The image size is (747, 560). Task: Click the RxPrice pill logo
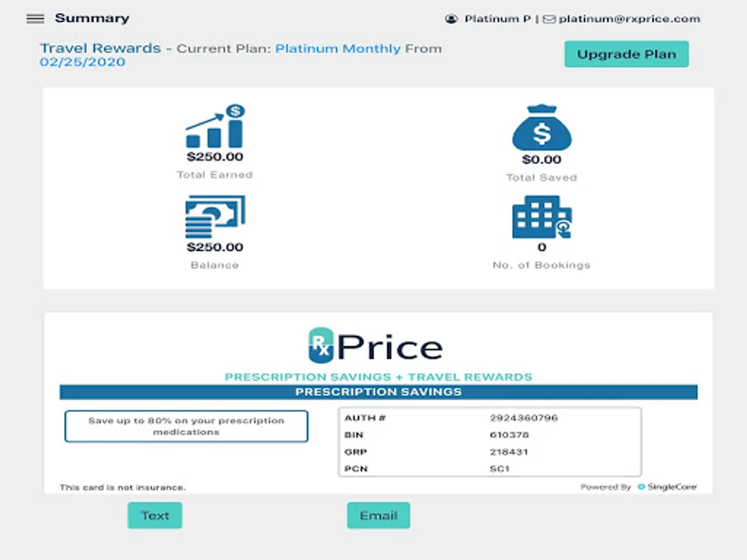coord(322,345)
